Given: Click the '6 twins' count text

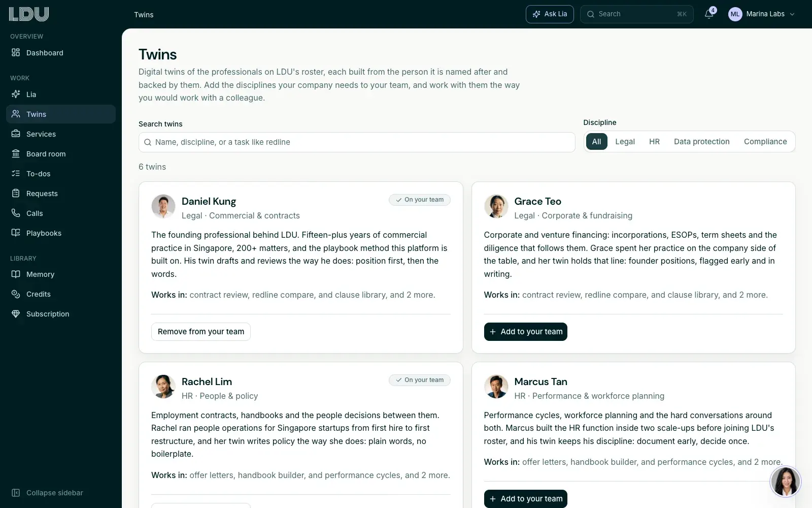Looking at the screenshot, I should click(x=152, y=167).
